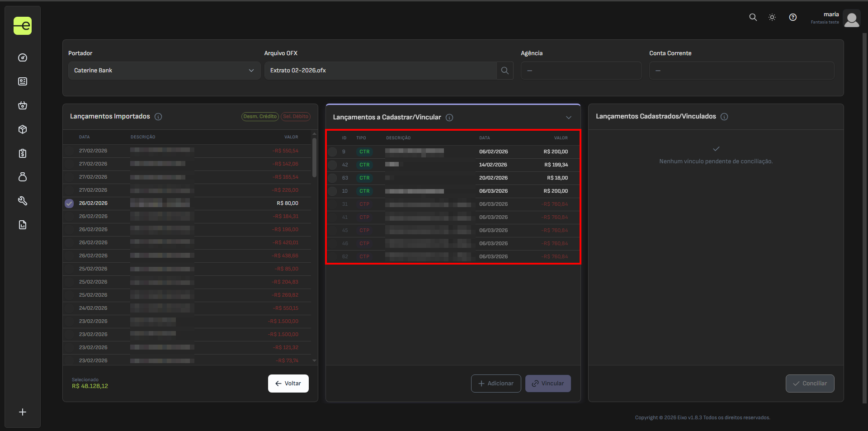The width and height of the screenshot is (868, 431).
Task: Check the 27/02/2026 -R$ 550,54 entry
Action: click(69, 151)
